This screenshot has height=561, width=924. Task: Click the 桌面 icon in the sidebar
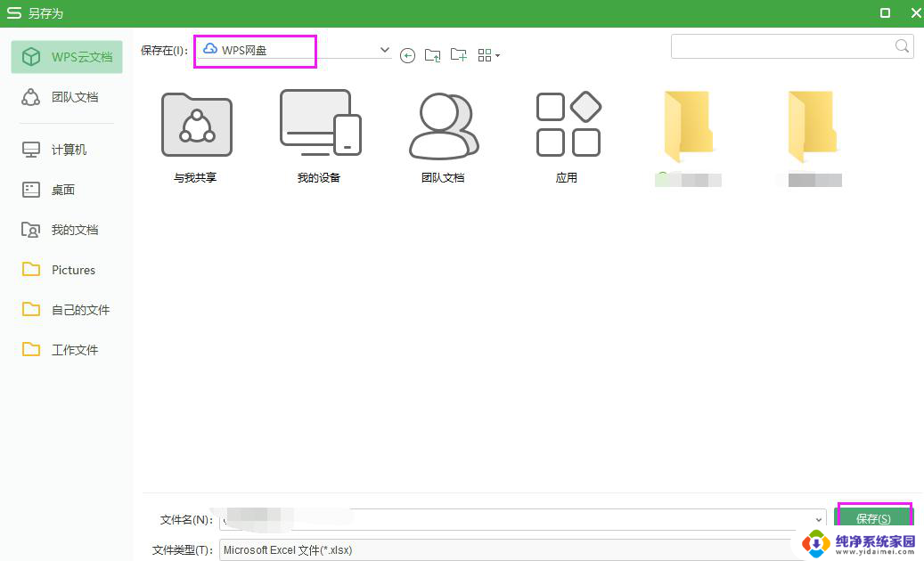tap(30, 190)
